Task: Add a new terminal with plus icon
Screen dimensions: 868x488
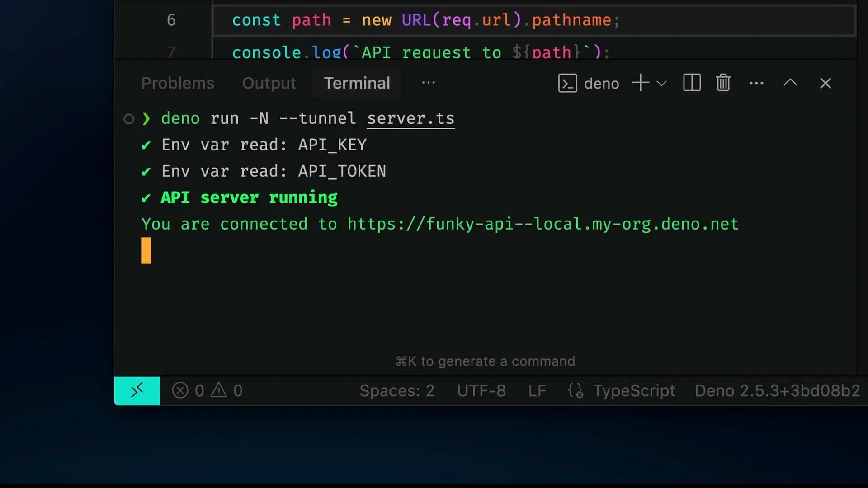Action: pyautogui.click(x=640, y=83)
